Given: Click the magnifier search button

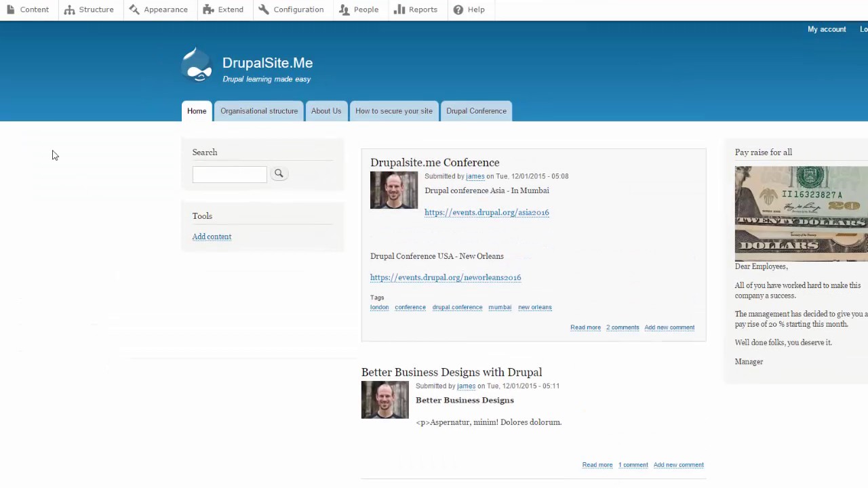Looking at the screenshot, I should [x=279, y=174].
